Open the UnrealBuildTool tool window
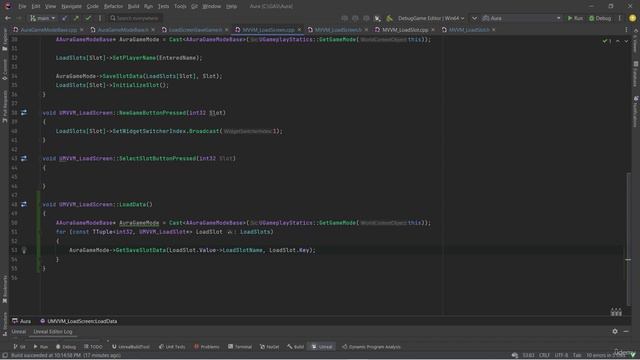 tap(131, 347)
